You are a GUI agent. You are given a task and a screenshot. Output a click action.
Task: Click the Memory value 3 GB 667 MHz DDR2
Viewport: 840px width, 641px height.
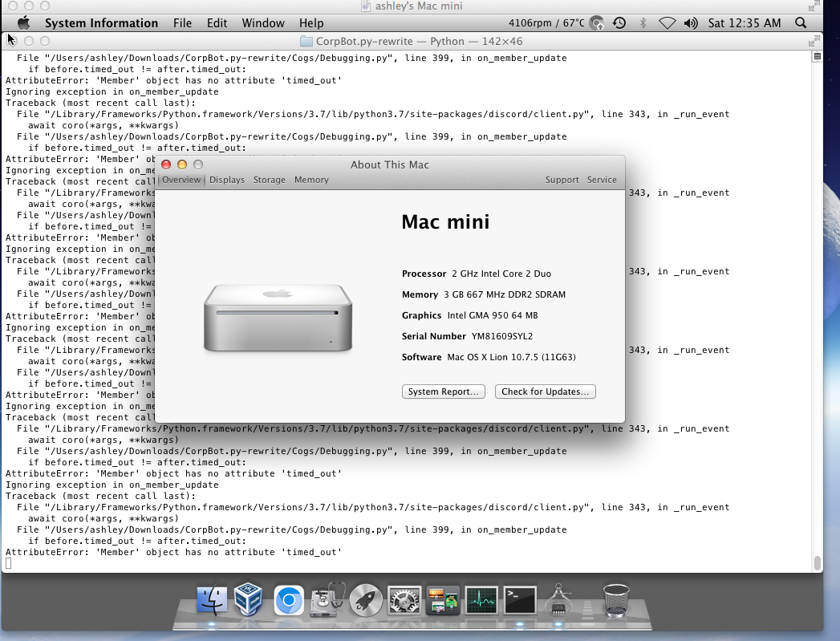tap(505, 294)
